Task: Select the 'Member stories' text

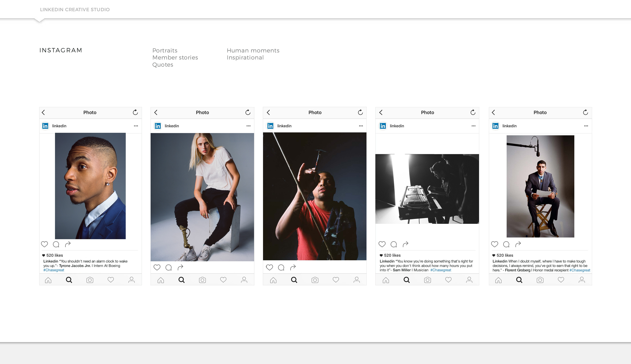Action: pos(175,58)
